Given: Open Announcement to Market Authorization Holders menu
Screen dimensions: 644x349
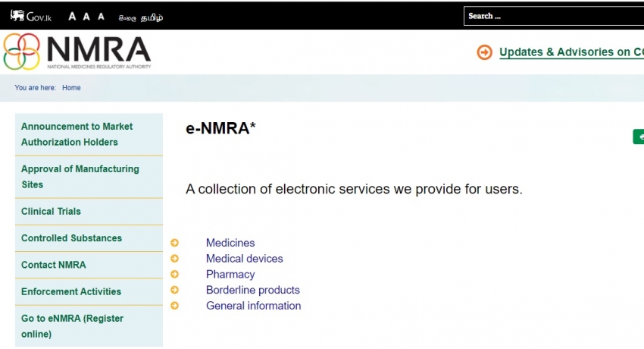Looking at the screenshot, I should click(89, 134).
